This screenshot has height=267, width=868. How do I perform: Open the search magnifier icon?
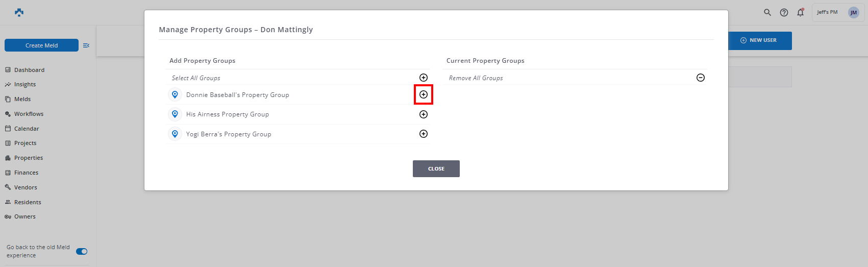(x=767, y=12)
